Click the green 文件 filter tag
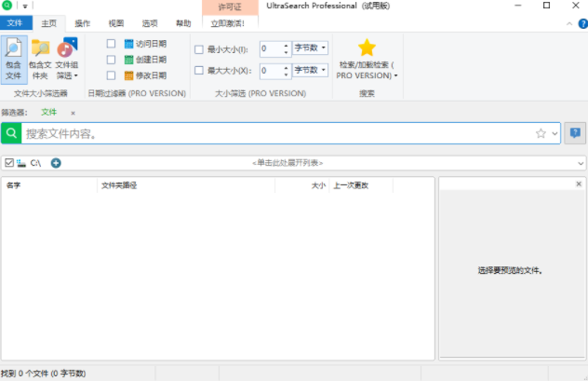The height and width of the screenshot is (381, 588). (49, 112)
